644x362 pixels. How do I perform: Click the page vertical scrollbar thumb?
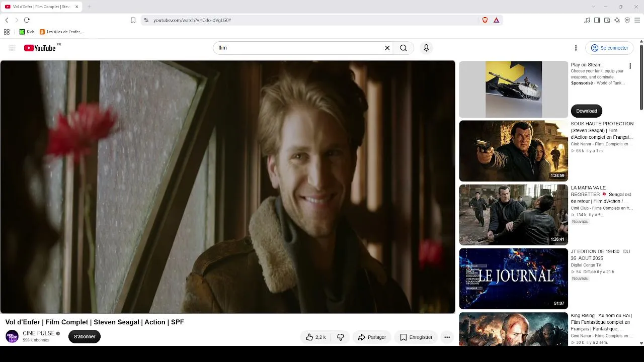(641, 77)
